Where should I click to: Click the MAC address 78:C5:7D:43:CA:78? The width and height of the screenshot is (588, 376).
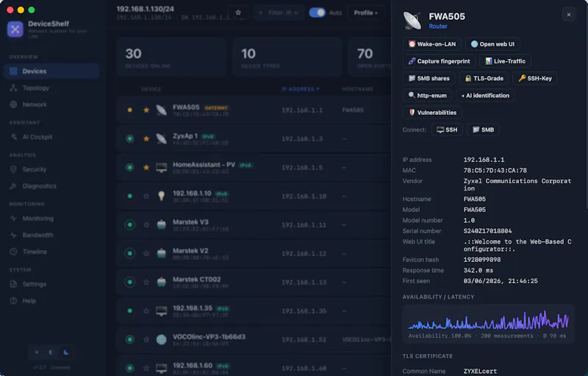[495, 171]
